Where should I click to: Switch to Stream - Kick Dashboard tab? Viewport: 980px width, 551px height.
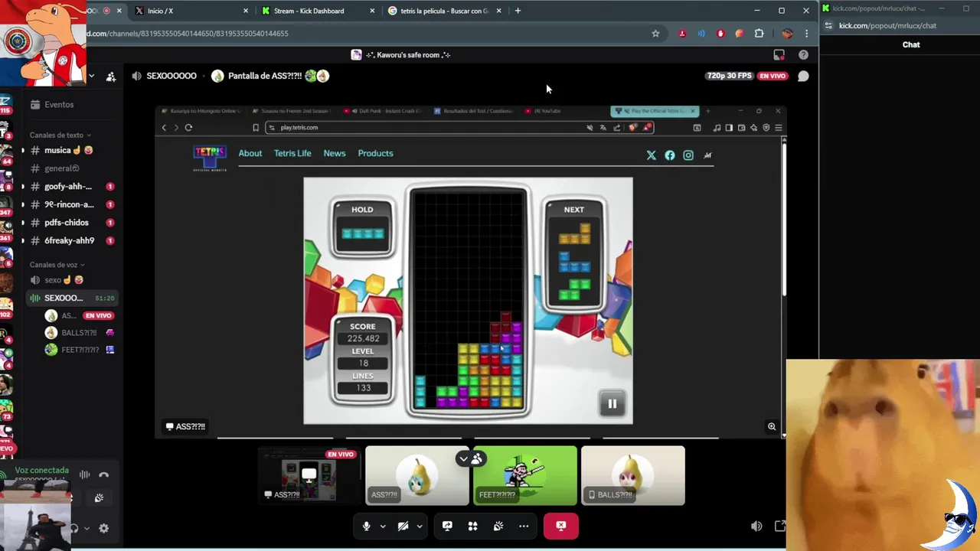click(x=318, y=11)
